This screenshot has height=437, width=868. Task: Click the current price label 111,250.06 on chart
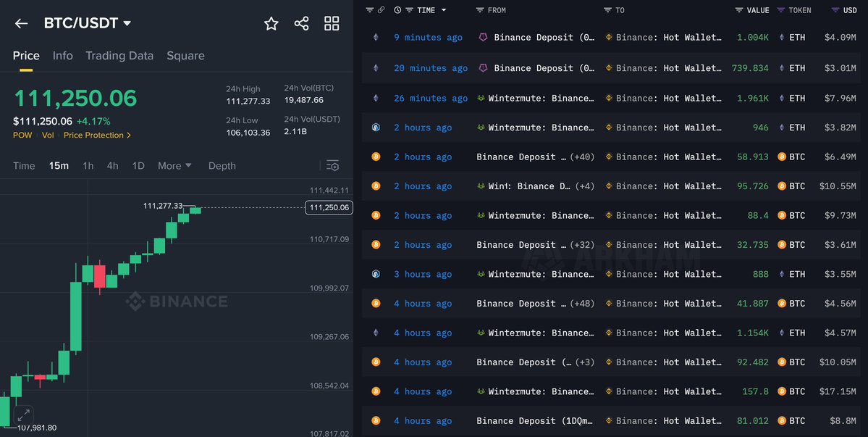pyautogui.click(x=329, y=208)
